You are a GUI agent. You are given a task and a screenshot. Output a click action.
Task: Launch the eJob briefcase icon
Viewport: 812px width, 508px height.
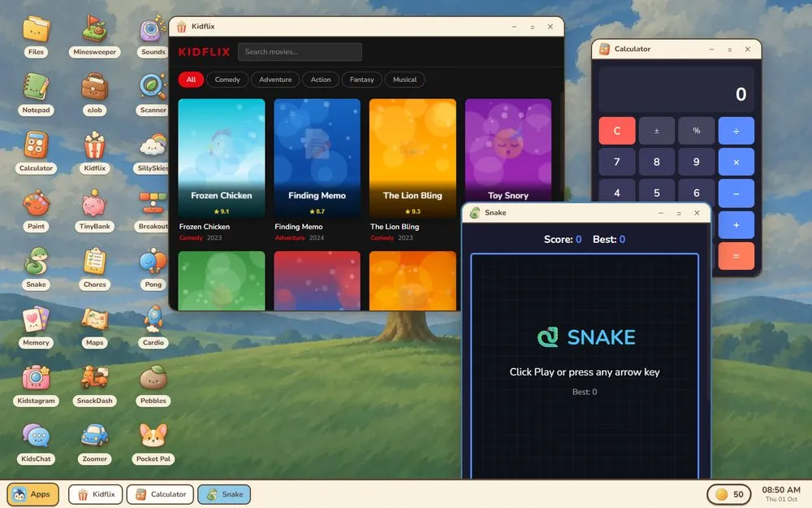[x=95, y=93]
